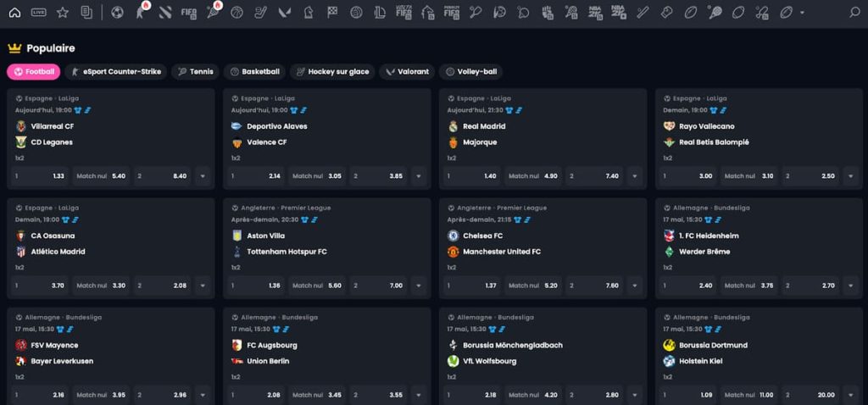Select the Penalty FIFA icon

coord(452,12)
